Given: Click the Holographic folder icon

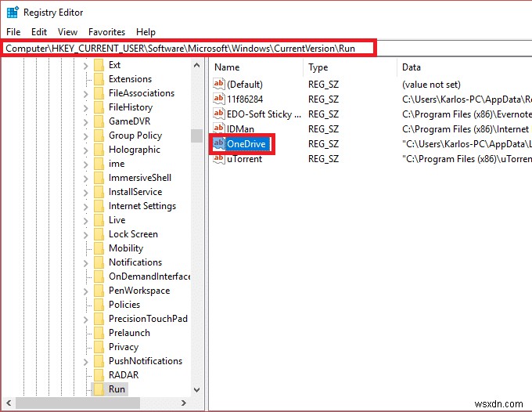Looking at the screenshot, I should pos(99,150).
